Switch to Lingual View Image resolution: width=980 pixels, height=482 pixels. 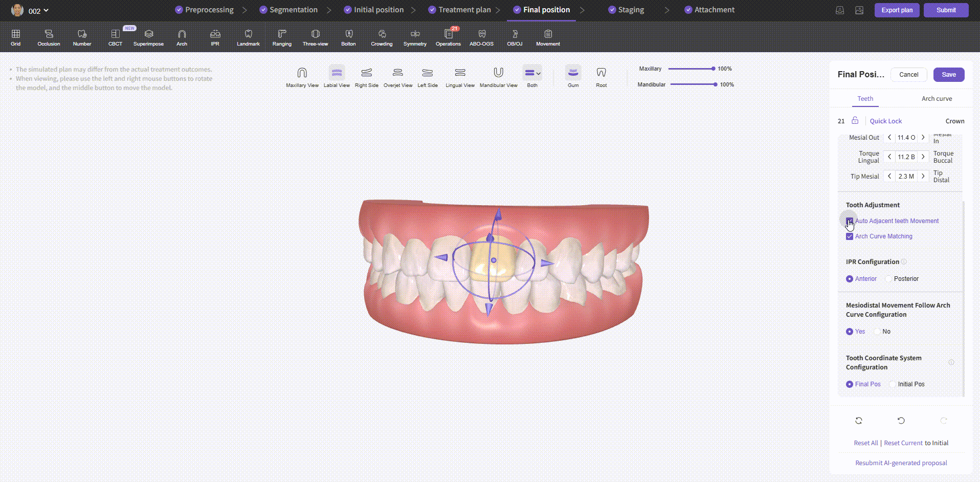pos(460,77)
